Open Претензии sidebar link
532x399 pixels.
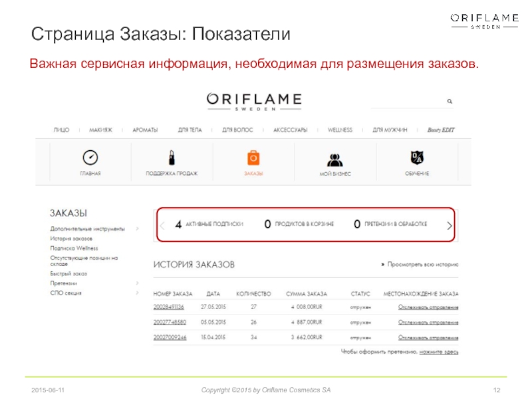pyautogui.click(x=64, y=283)
